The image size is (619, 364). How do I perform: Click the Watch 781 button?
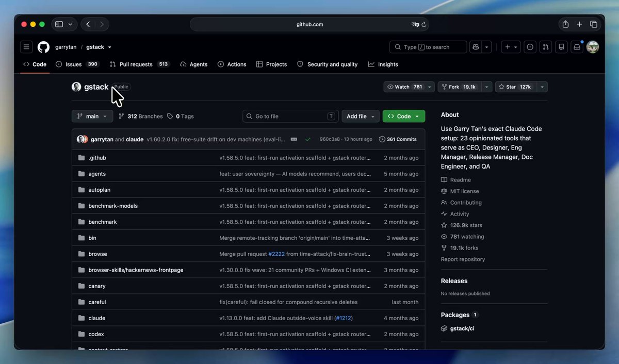click(404, 87)
